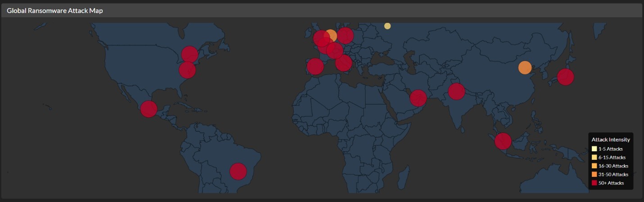Select the orange marker over eastern China

point(525,67)
